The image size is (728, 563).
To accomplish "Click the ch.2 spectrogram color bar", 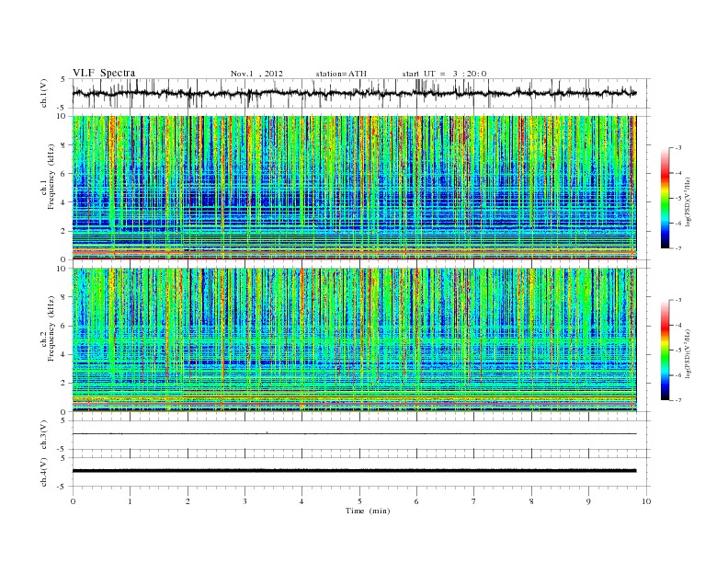I will tap(665, 350).
